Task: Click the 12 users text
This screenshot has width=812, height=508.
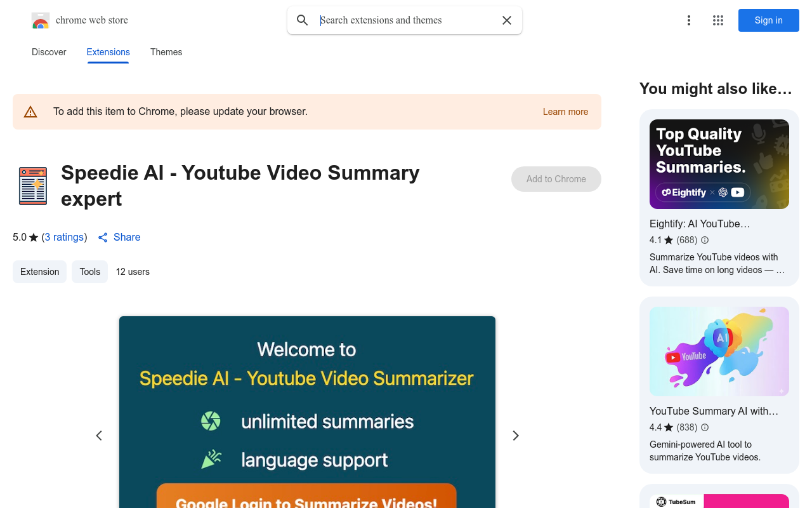Action: 133,272
